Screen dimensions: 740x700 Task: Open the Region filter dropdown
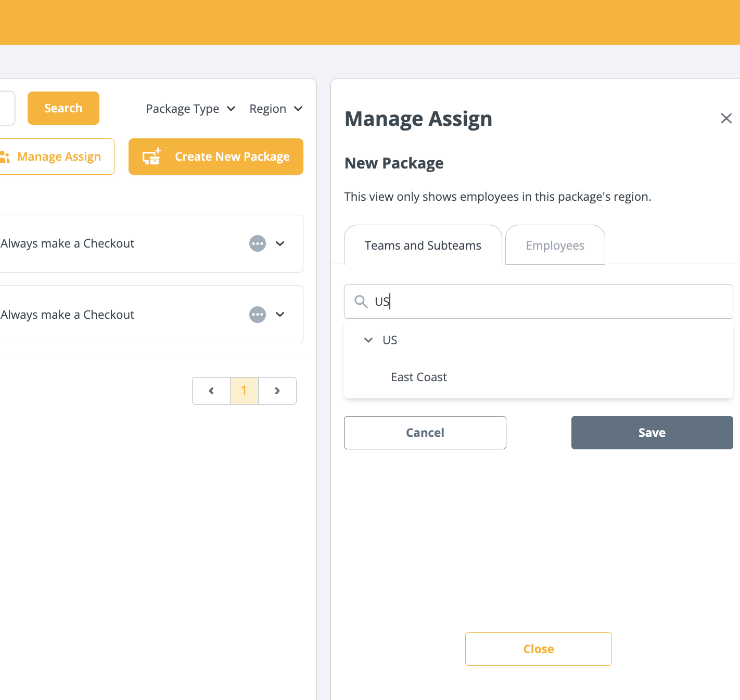coord(276,109)
